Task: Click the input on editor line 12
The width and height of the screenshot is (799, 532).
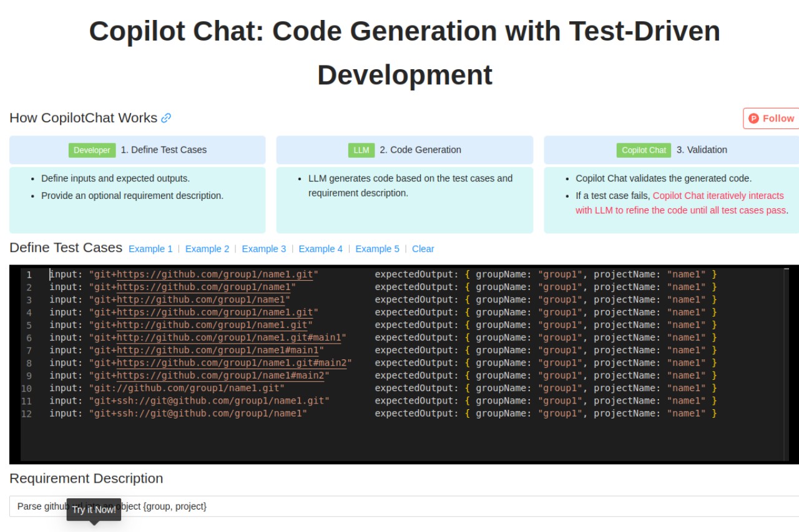Action: click(198, 414)
